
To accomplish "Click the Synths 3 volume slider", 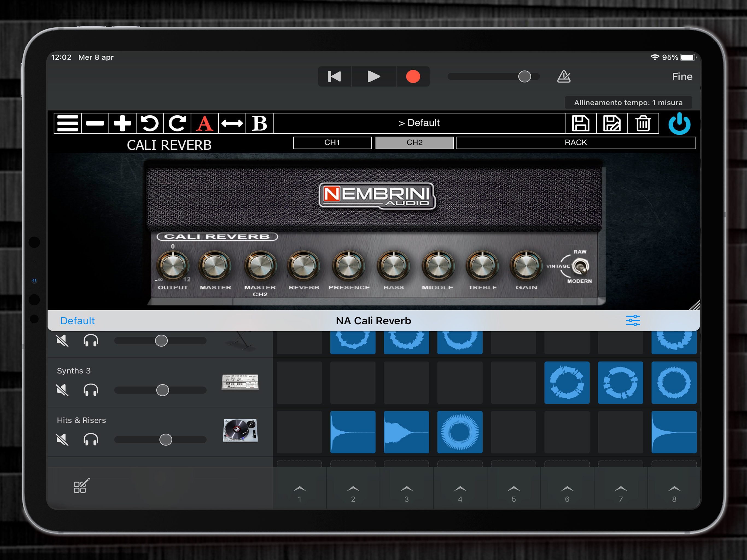I will (x=161, y=390).
